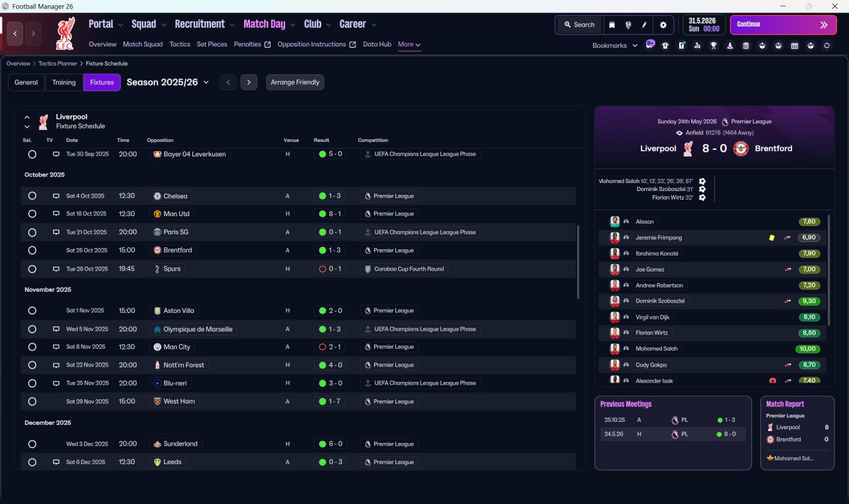The image size is (849, 504).
Task: Click the Continue button
Action: coord(784,25)
